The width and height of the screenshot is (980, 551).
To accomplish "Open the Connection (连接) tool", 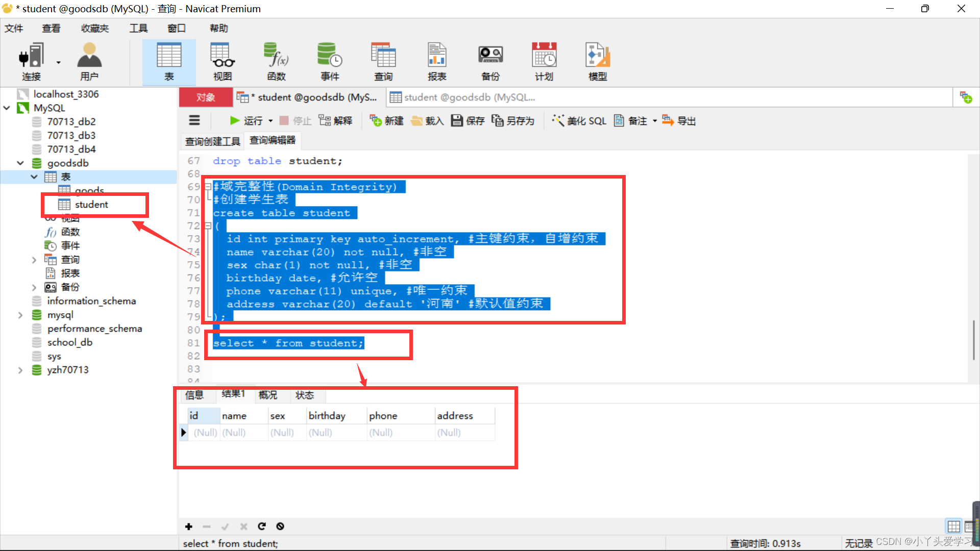I will (31, 62).
